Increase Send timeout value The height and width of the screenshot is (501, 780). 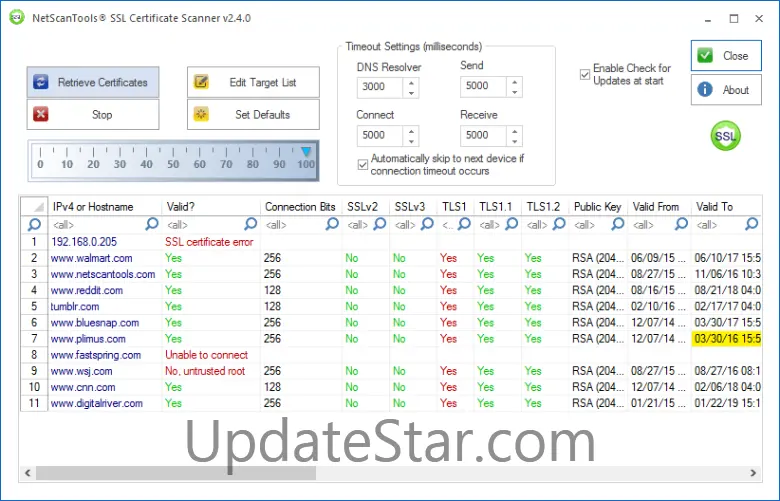coord(515,81)
